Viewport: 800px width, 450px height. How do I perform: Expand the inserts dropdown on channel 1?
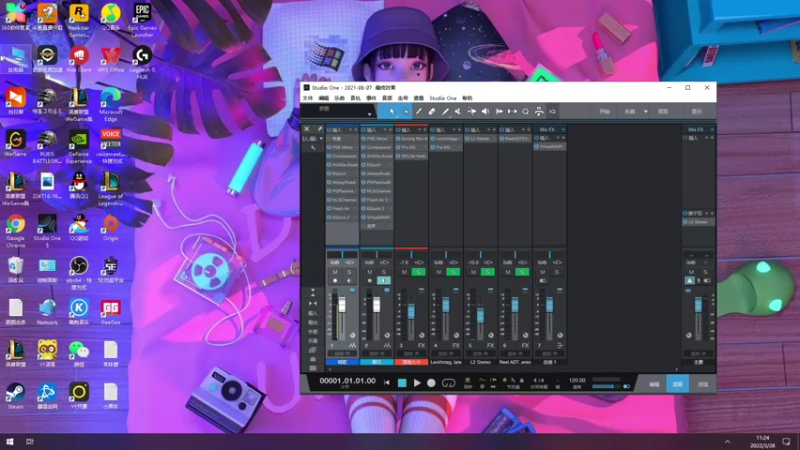tap(349, 130)
